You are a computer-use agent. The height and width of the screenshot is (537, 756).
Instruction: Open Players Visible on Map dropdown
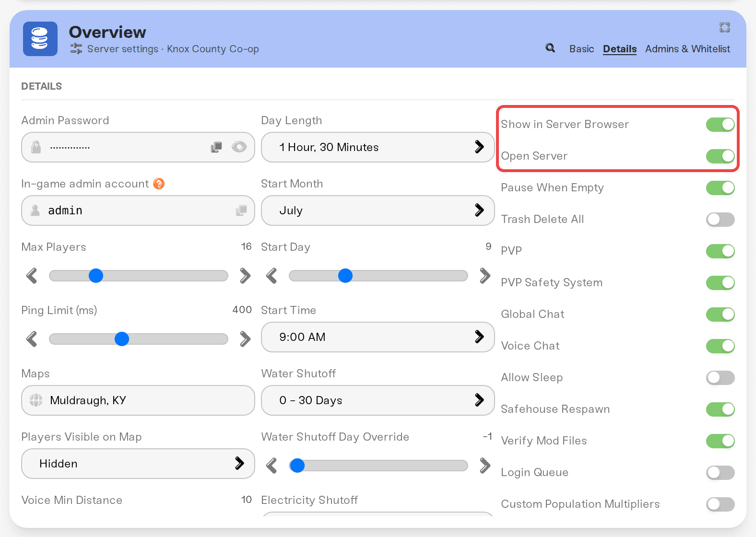pyautogui.click(x=138, y=464)
